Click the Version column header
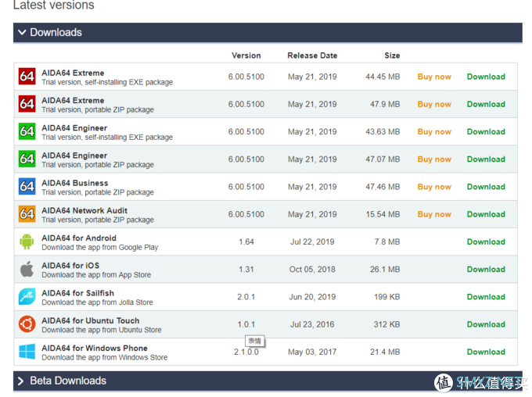Viewport: 532px width, 397px height. [246, 55]
